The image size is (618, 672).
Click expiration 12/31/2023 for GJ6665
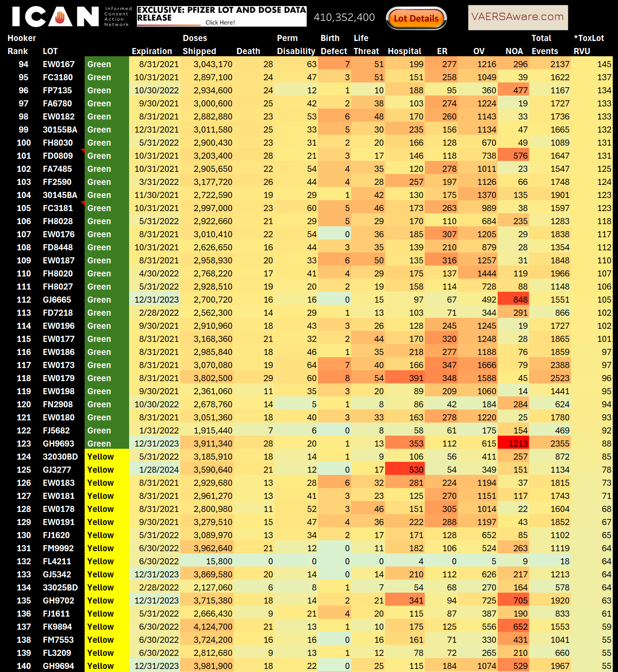[155, 300]
